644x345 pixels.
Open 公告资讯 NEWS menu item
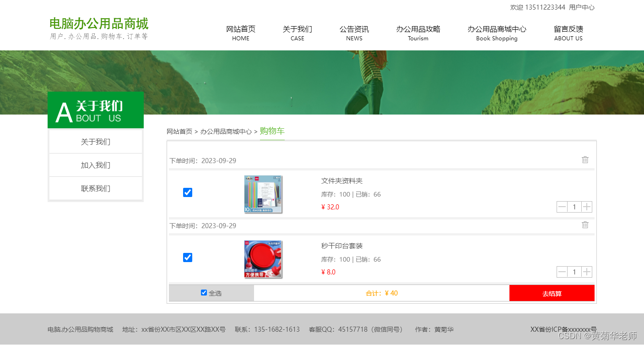click(354, 32)
